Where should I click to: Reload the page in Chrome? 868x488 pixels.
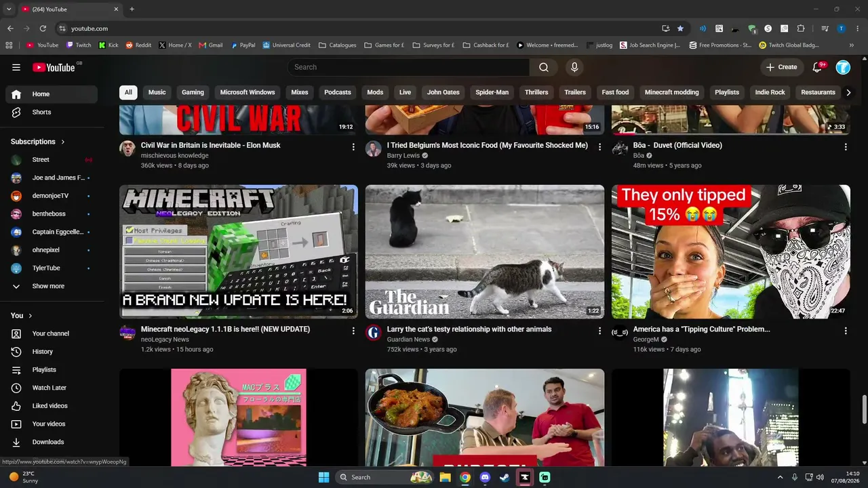pyautogui.click(x=43, y=28)
